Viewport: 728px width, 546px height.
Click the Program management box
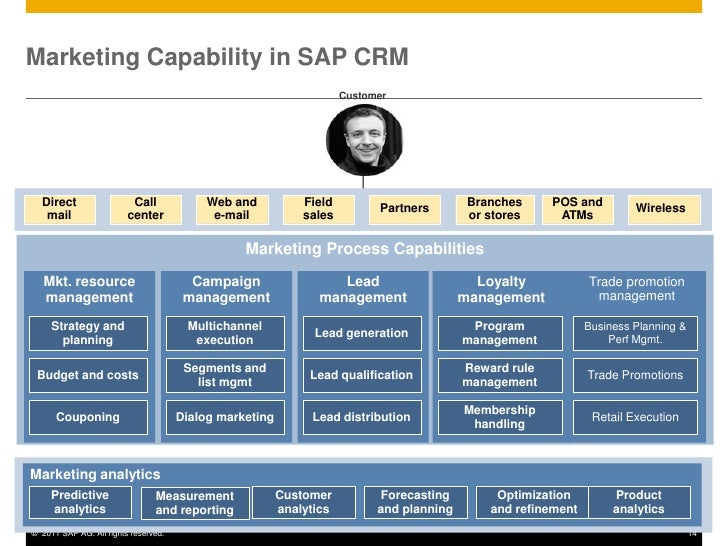click(x=500, y=333)
